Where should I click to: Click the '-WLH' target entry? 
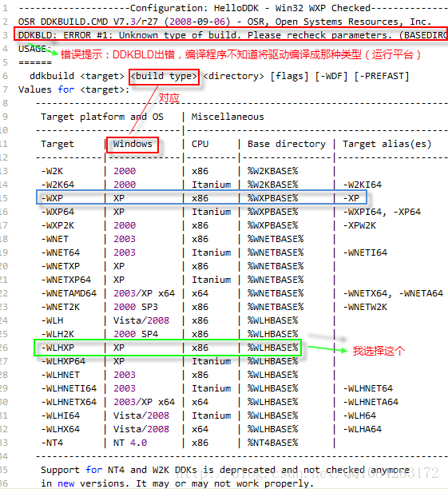[x=52, y=320]
